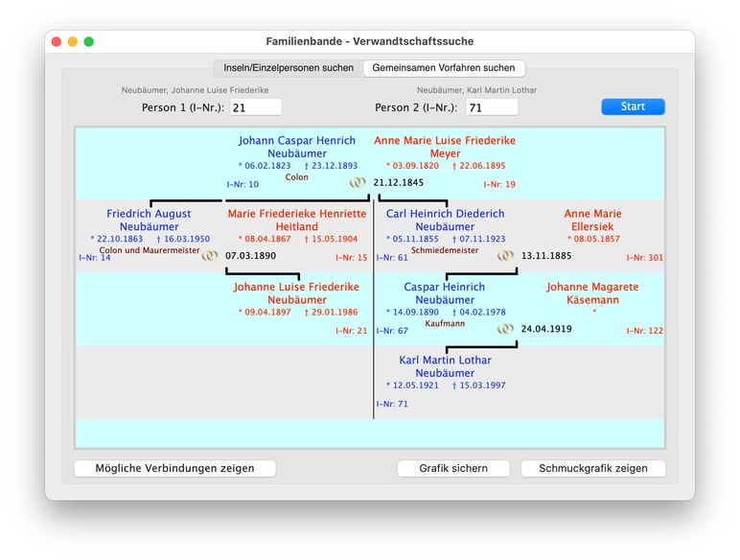
Task: Save the chart with Grafik sichern
Action: (x=452, y=469)
